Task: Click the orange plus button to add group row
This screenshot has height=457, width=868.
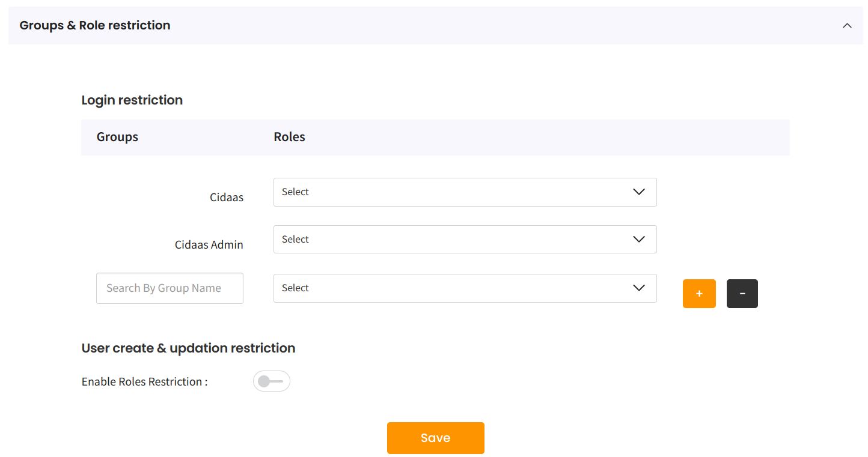Action: (699, 294)
